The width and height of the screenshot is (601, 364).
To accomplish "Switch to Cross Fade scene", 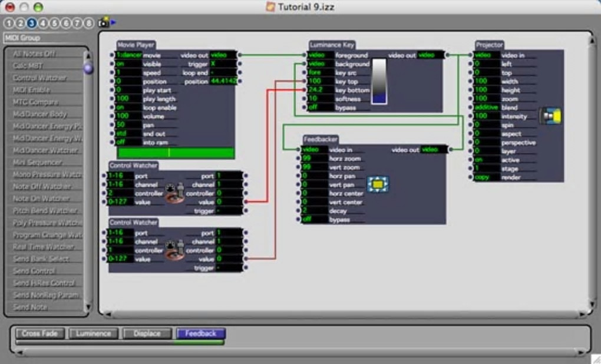I will coord(40,333).
